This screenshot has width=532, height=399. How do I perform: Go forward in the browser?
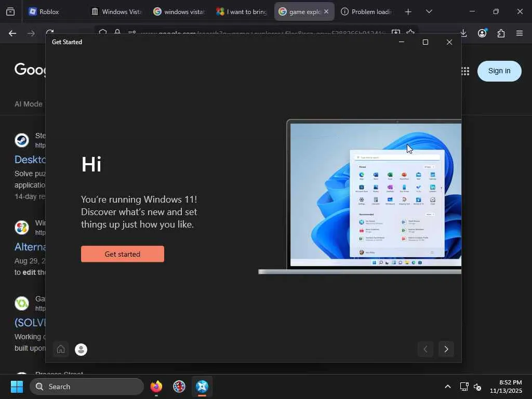[31, 33]
